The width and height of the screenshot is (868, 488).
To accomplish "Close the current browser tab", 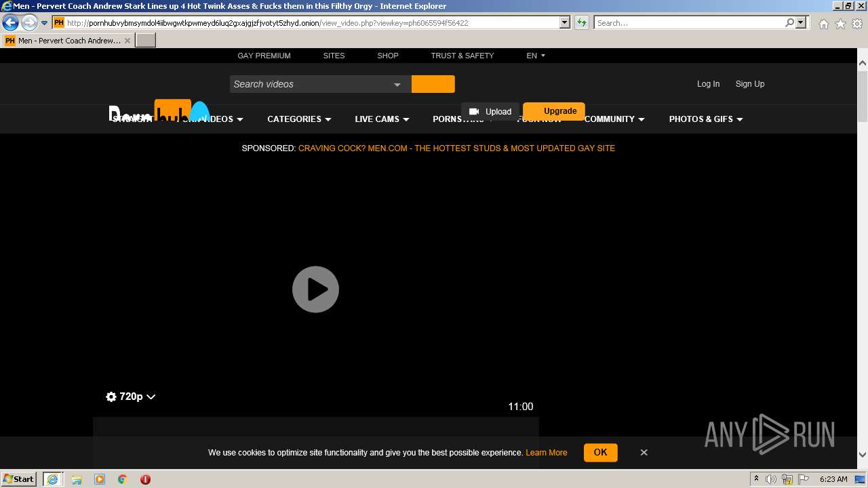I will pos(127,41).
